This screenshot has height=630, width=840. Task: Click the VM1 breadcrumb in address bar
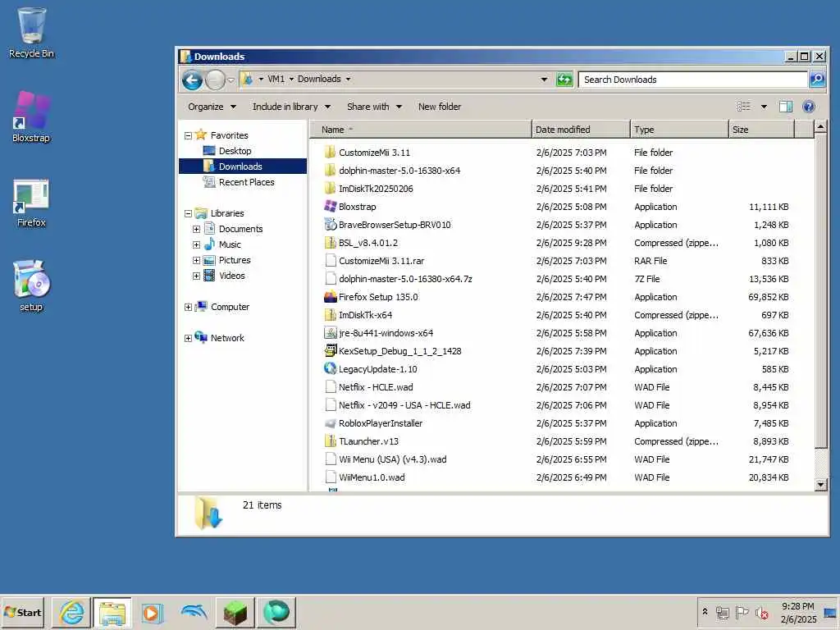point(276,79)
